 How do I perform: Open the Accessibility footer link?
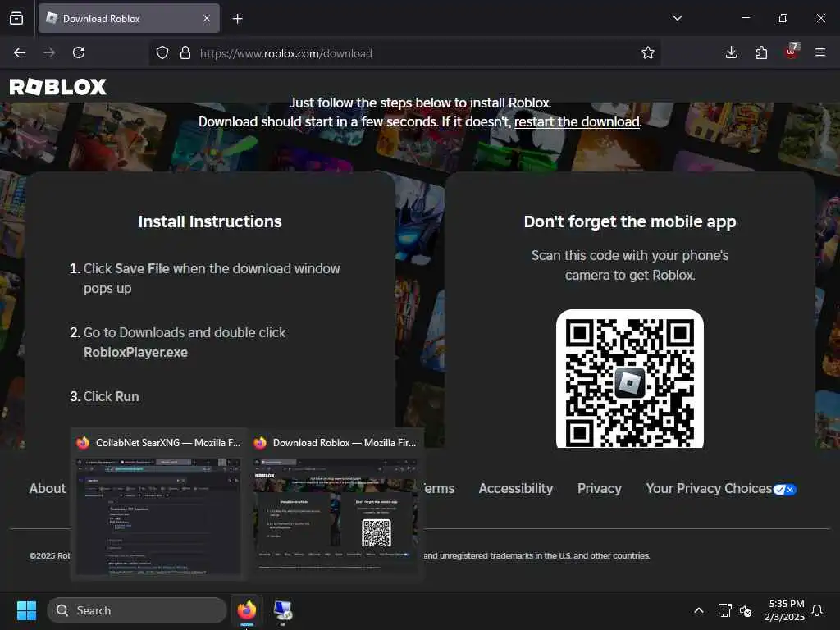[515, 488]
